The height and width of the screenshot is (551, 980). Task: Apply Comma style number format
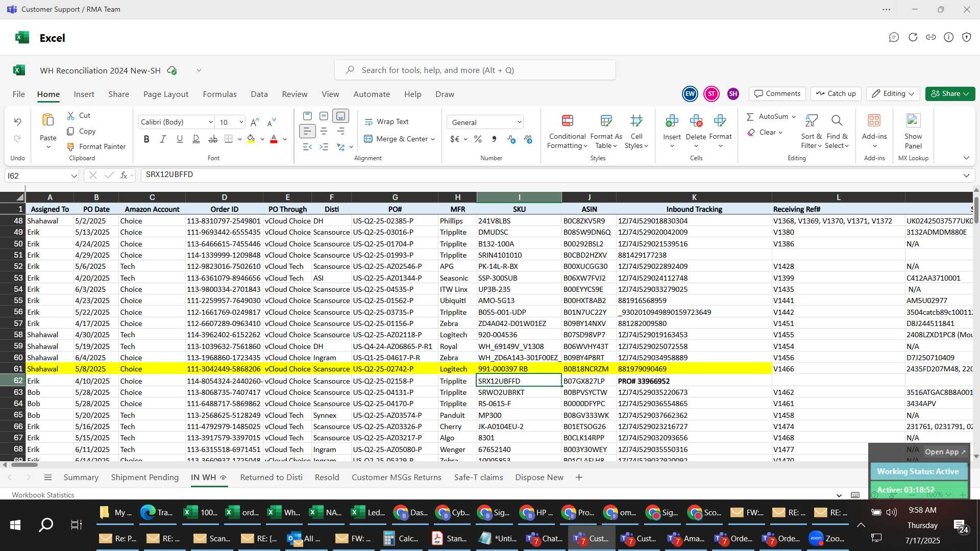point(494,139)
